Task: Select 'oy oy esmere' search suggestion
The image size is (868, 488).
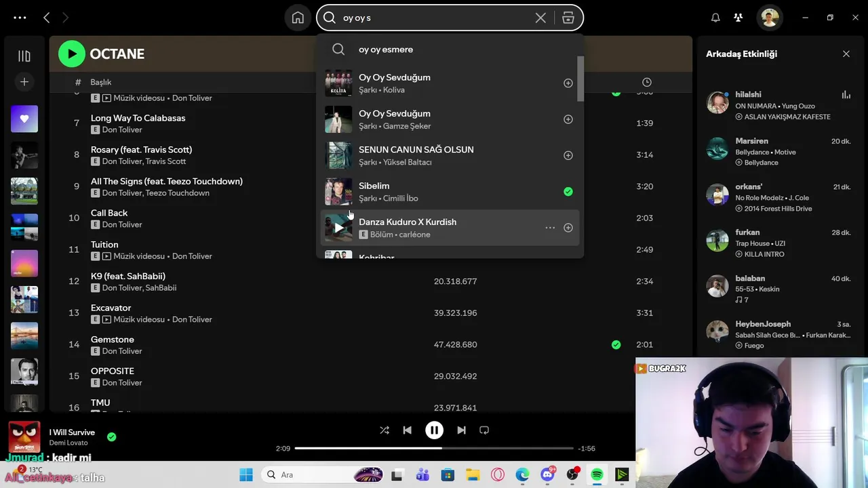Action: [x=450, y=49]
